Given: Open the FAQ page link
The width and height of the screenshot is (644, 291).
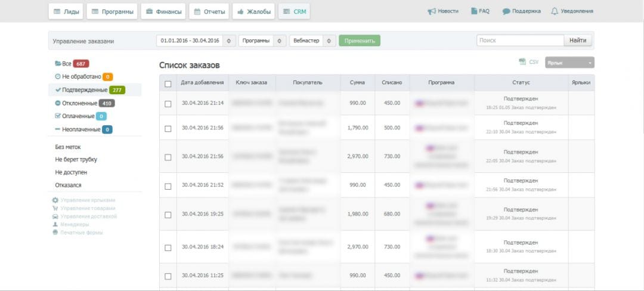Looking at the screenshot, I should click(x=480, y=11).
